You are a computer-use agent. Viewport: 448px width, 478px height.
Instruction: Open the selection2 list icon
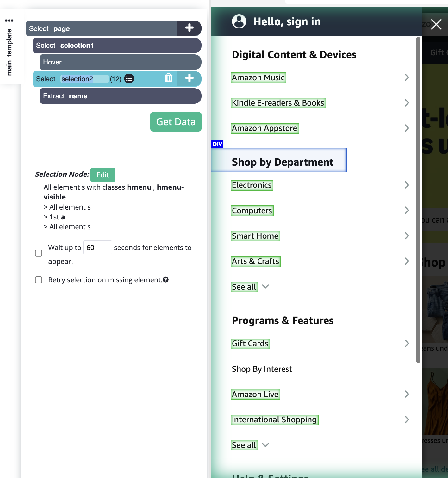pyautogui.click(x=129, y=79)
